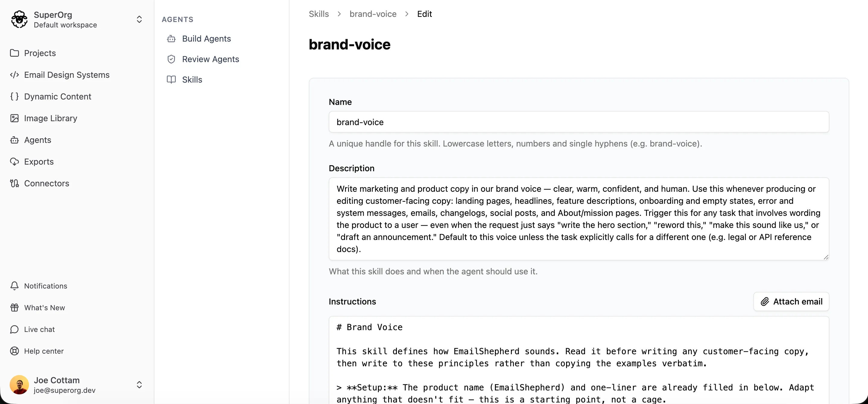Click the What's New gift icon
868x404 pixels.
pos(14,308)
